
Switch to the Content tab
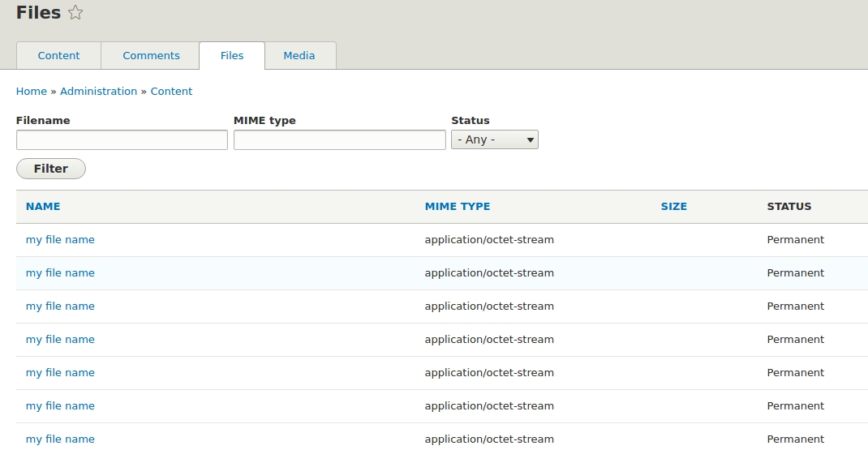pyautogui.click(x=58, y=56)
